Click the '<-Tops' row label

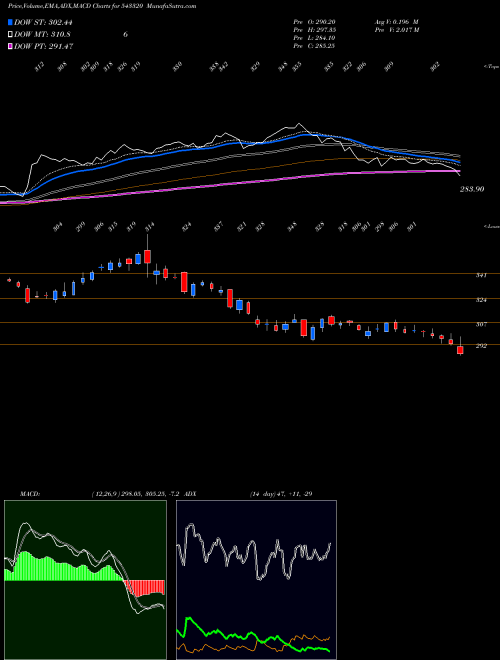(x=491, y=67)
